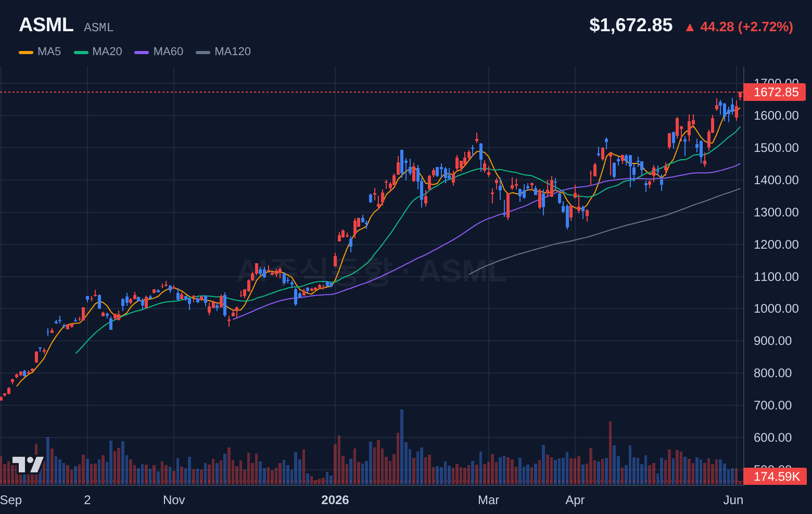Image resolution: width=812 pixels, height=514 pixels.
Task: Click the TradingView logo icon
Action: pyautogui.click(x=28, y=465)
